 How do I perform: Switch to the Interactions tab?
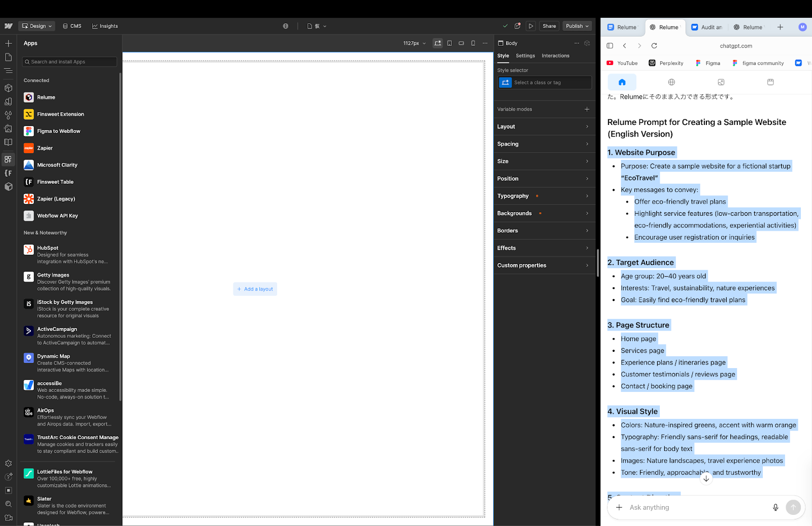555,56
